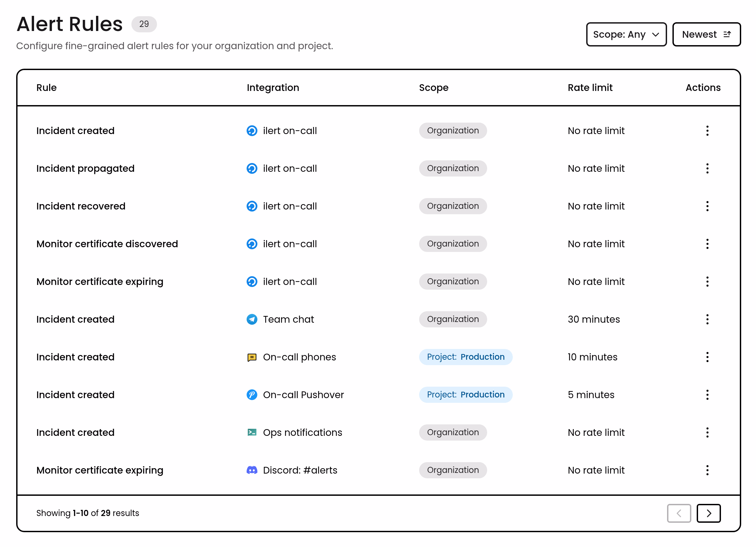Click the ilert icon in Incident propagated row
The width and height of the screenshot is (756, 547).
[x=252, y=168]
